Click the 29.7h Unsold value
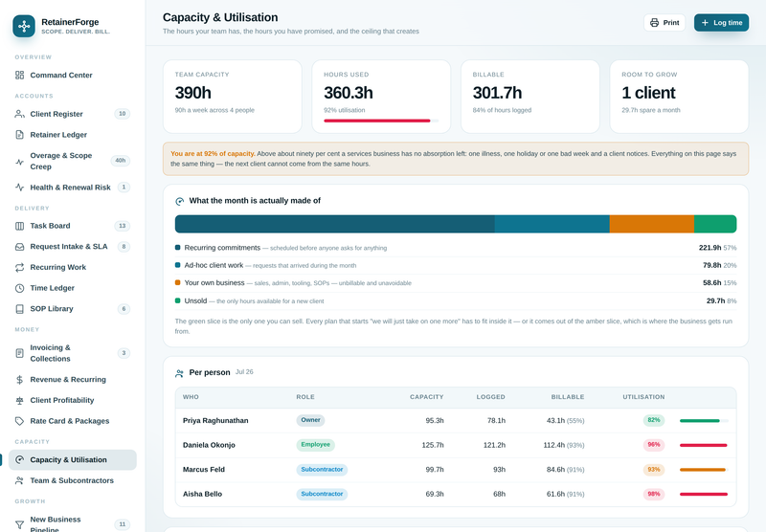 (715, 301)
